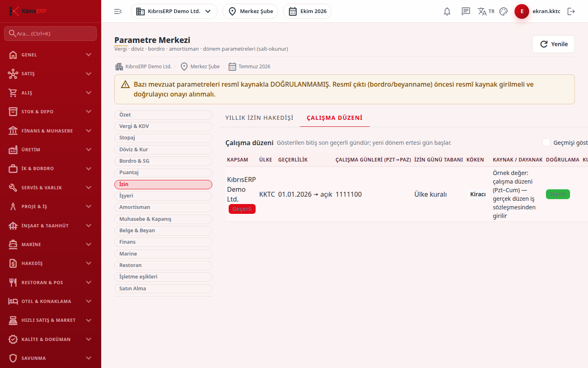Open the messages chat icon
This screenshot has height=368, width=588.
tap(466, 11)
